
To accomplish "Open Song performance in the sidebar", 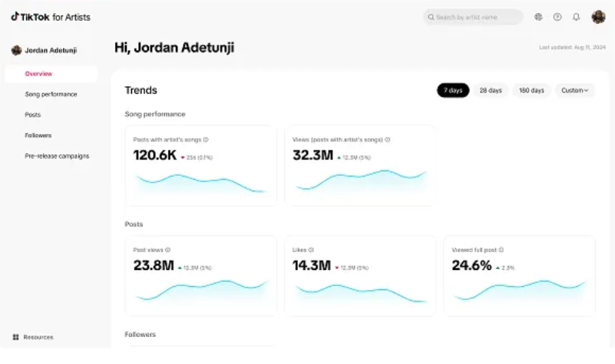I will (x=51, y=94).
